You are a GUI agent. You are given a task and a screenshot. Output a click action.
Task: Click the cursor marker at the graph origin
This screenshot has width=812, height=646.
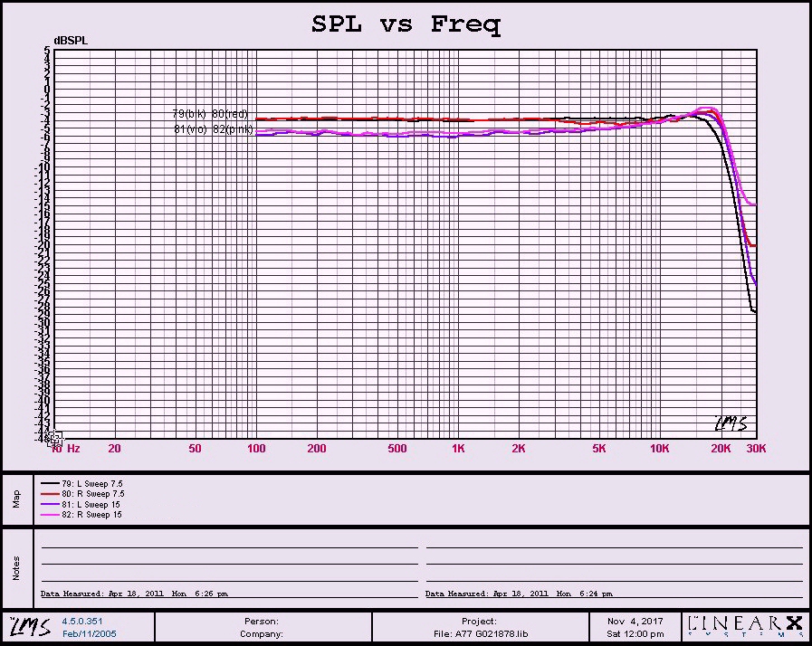[x=55, y=439]
